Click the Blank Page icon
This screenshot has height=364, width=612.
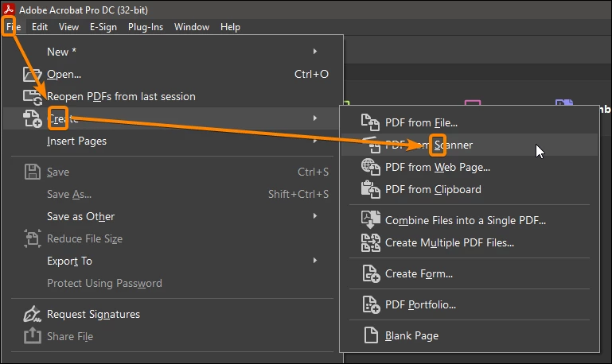coord(371,335)
